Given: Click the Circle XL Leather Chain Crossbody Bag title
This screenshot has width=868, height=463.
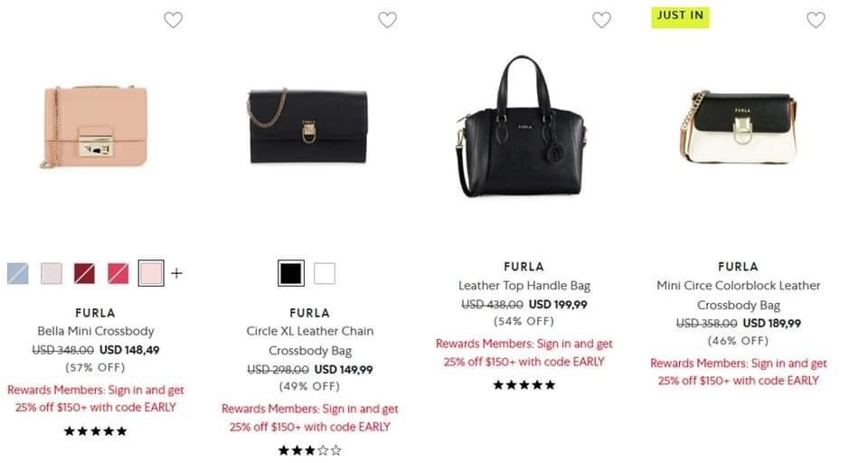Looking at the screenshot, I should tap(310, 341).
